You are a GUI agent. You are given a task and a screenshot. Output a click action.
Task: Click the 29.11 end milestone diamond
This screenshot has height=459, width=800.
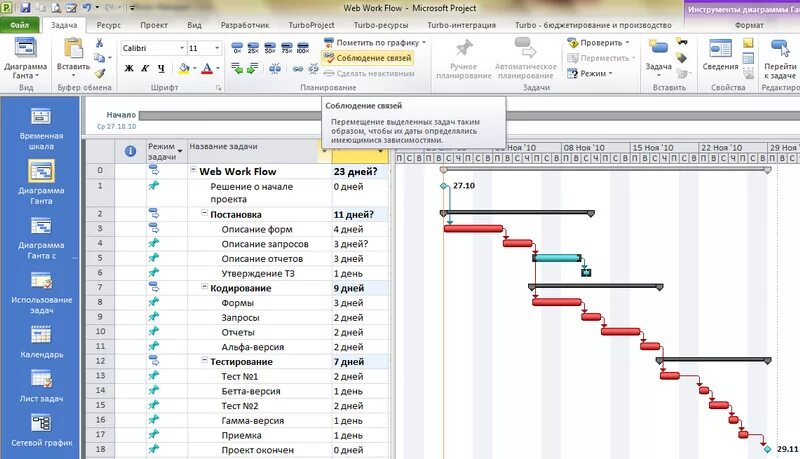(x=768, y=449)
